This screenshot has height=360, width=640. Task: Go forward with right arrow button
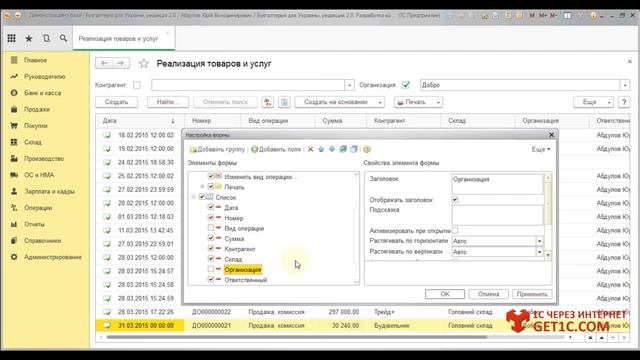click(x=121, y=63)
